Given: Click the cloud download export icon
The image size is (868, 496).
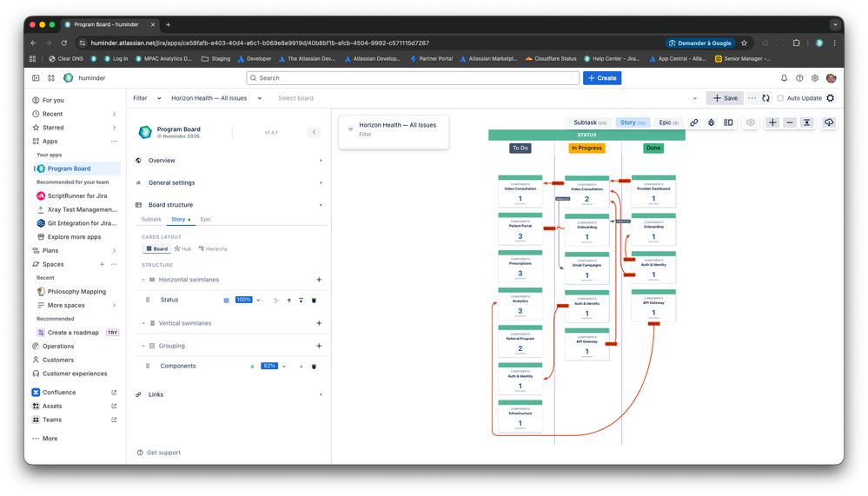Looking at the screenshot, I should coord(829,122).
